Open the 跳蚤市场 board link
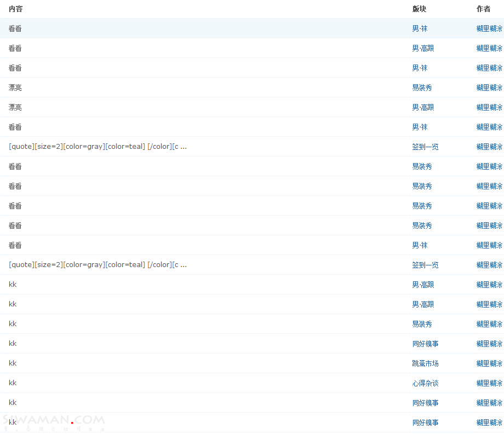The height and width of the screenshot is (434, 504). point(425,363)
